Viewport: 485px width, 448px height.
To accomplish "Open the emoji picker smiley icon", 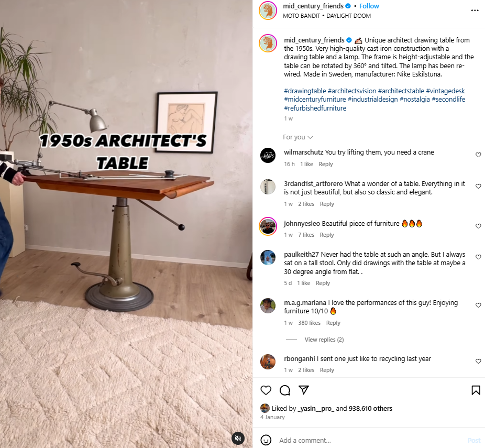I will [x=266, y=440].
